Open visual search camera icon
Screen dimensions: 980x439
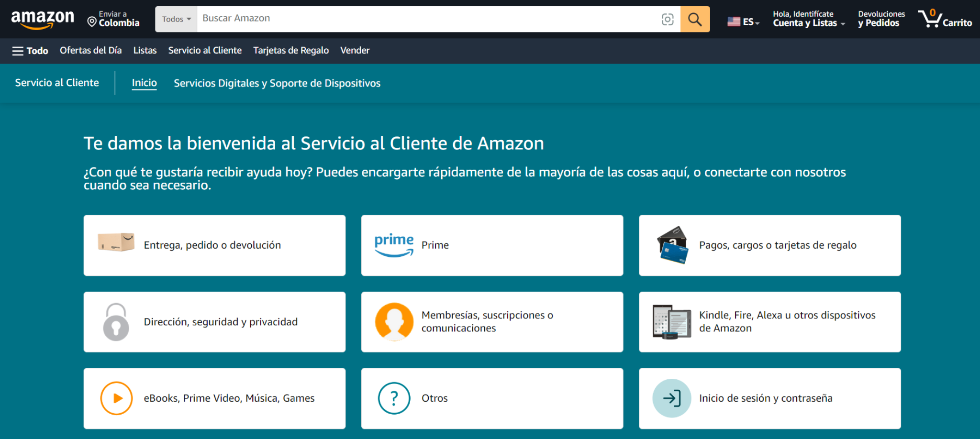668,19
